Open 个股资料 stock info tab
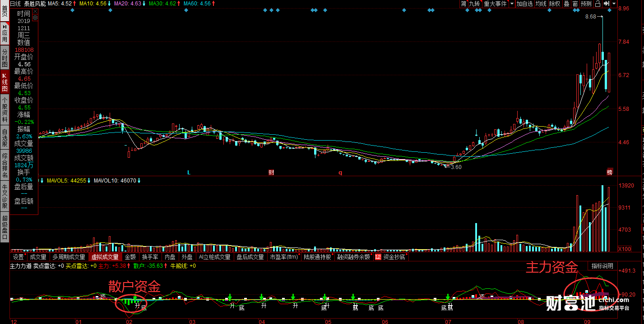 (x=5, y=110)
